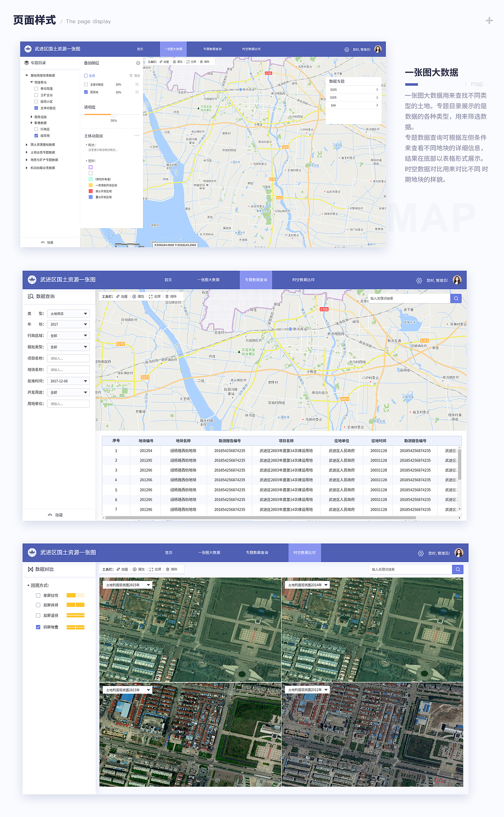Uncheck 主体功能区 checkbox in 专题目录 tree
Image resolution: width=504 pixels, height=817 pixels.
36,108
